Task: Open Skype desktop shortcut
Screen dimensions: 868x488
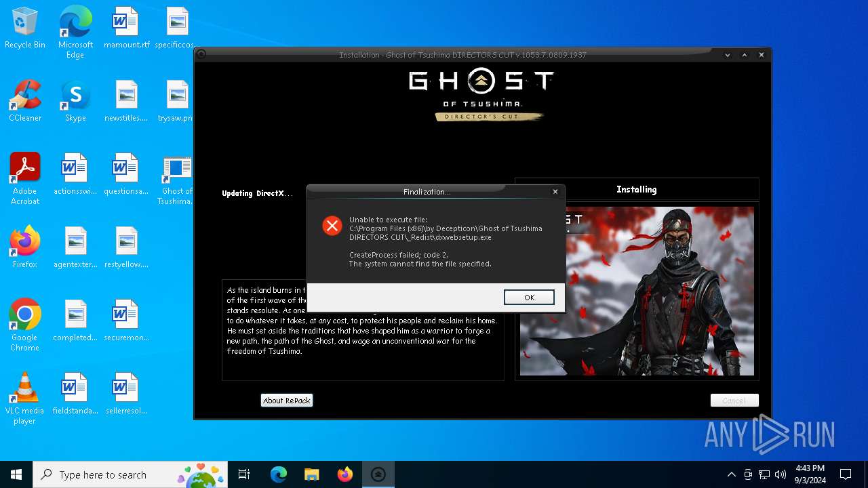Action: 75,102
